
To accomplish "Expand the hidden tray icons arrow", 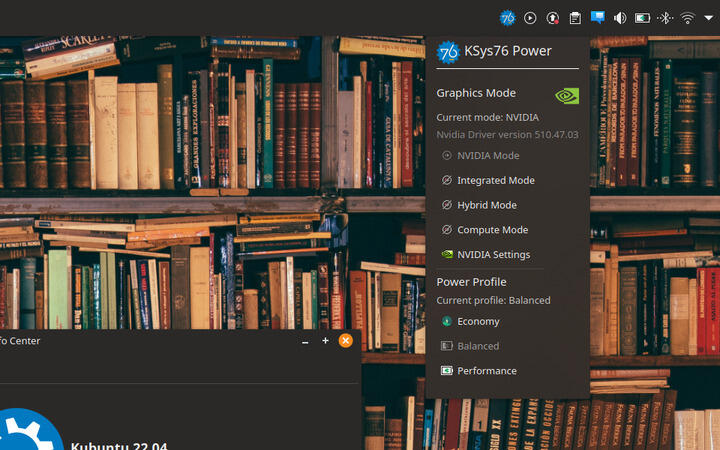I will tap(709, 18).
